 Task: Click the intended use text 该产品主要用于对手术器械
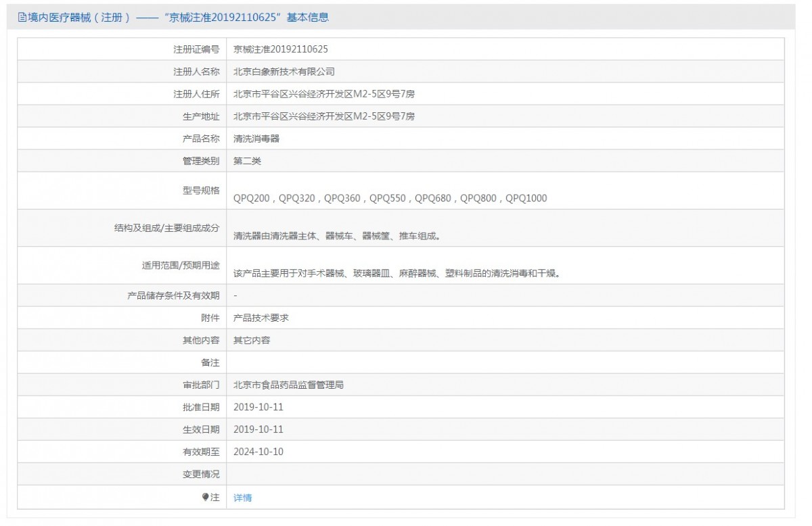397,274
